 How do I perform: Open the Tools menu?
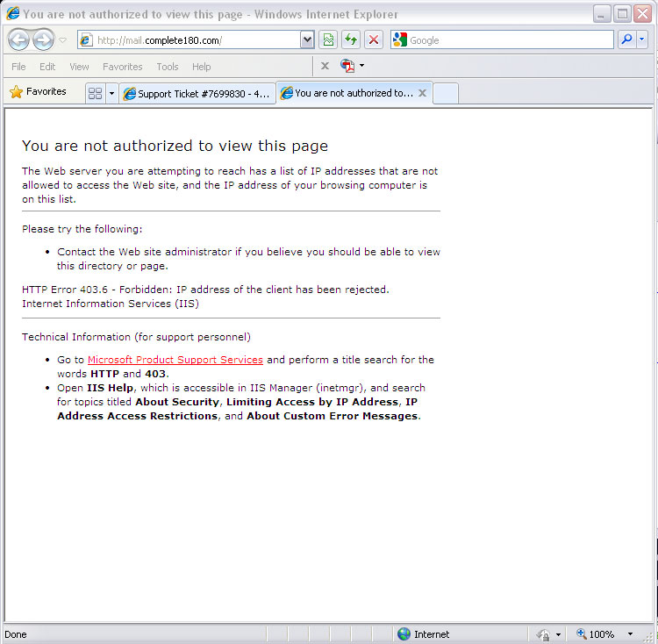click(x=167, y=67)
